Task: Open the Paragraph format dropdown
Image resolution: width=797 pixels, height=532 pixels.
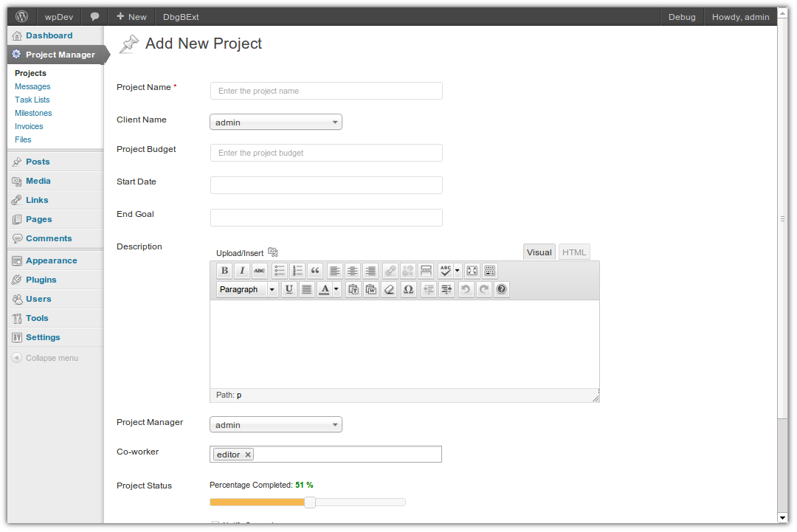Action: (247, 290)
